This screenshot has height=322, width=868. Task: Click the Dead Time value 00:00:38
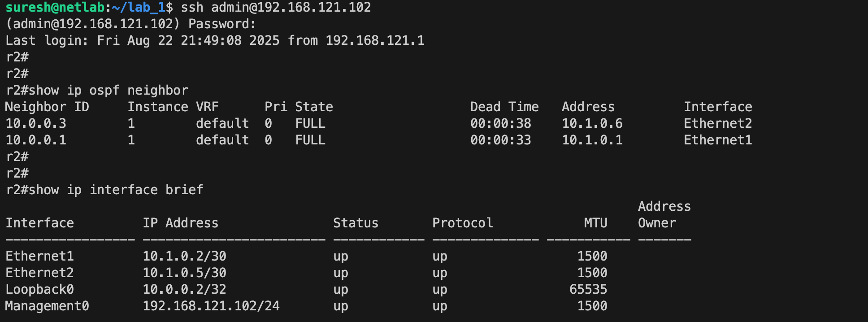[500, 124]
